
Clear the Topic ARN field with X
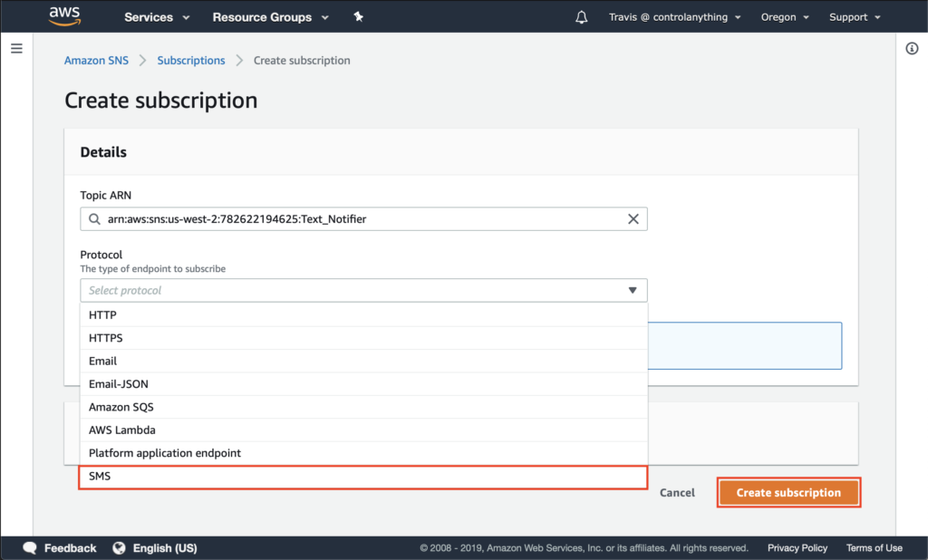633,219
